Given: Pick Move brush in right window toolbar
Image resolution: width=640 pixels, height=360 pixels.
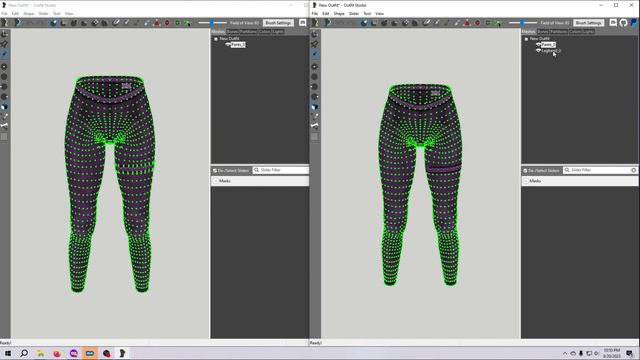Looking at the screenshot, I should pyautogui.click(x=405, y=23).
